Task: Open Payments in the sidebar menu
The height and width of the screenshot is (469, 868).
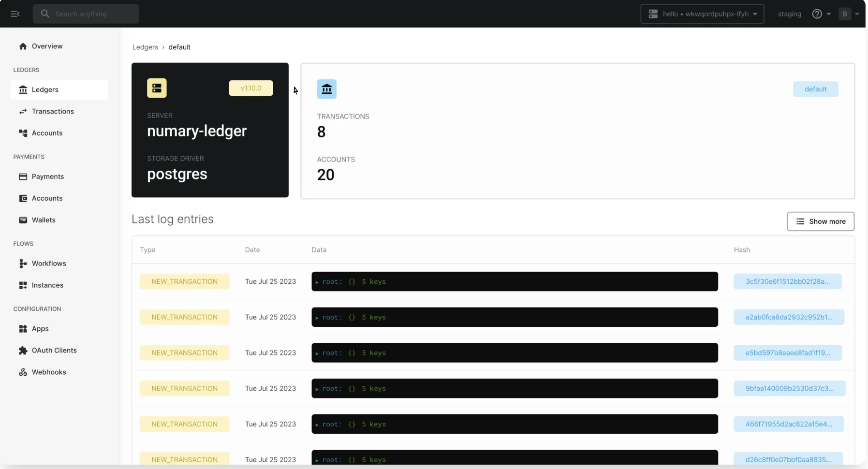Action: click(47, 176)
